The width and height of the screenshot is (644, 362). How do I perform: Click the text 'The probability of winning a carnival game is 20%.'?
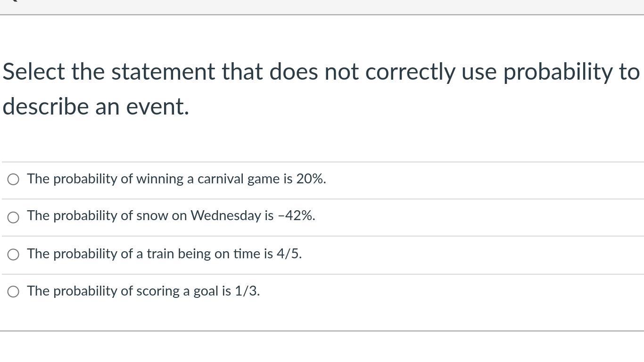tap(176, 179)
